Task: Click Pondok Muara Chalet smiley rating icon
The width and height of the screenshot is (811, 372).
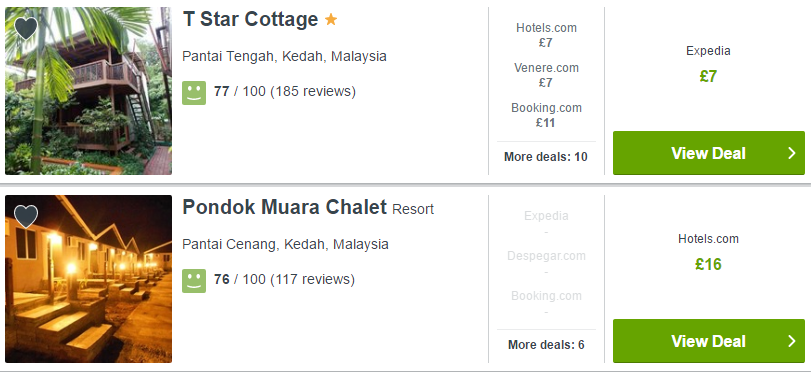Action: (194, 280)
